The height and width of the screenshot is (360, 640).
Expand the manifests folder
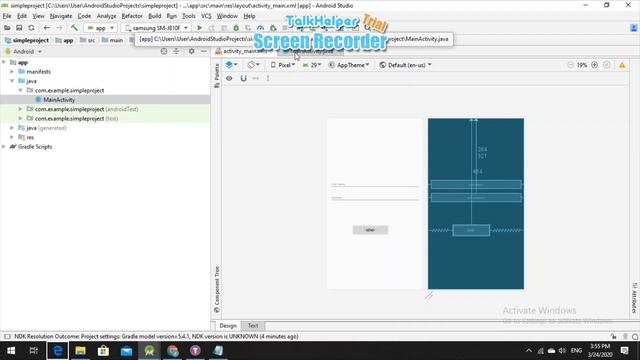click(x=12, y=72)
